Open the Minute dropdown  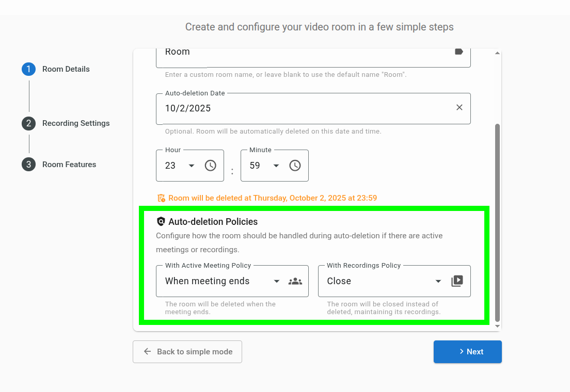pos(276,166)
